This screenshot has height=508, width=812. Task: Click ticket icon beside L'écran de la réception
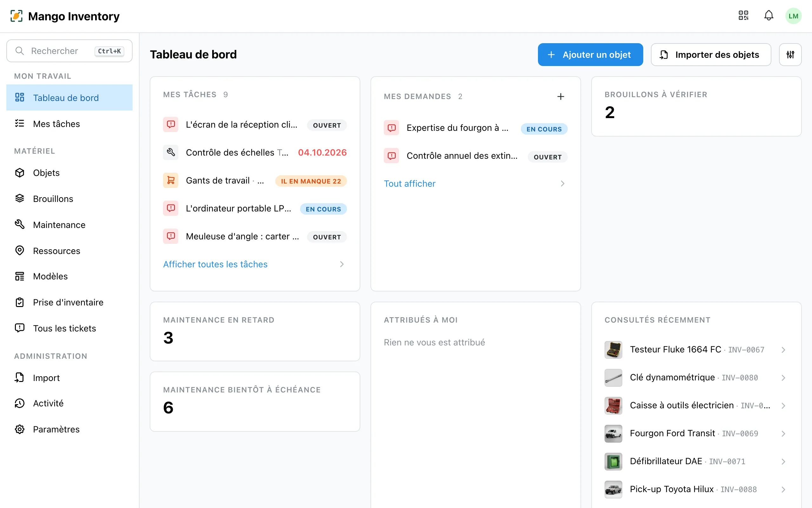point(171,125)
